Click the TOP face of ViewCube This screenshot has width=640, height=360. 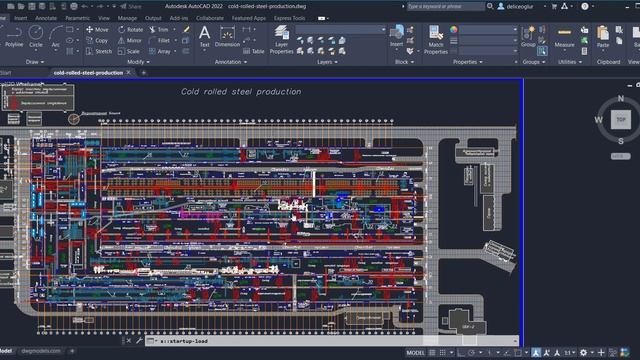(x=621, y=120)
